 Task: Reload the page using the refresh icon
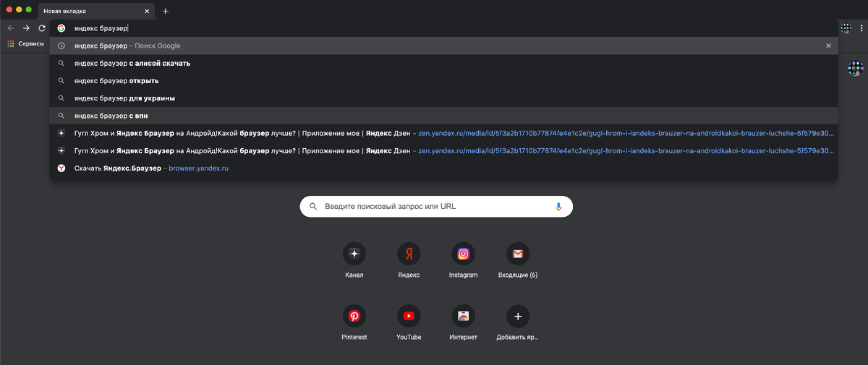(42, 28)
